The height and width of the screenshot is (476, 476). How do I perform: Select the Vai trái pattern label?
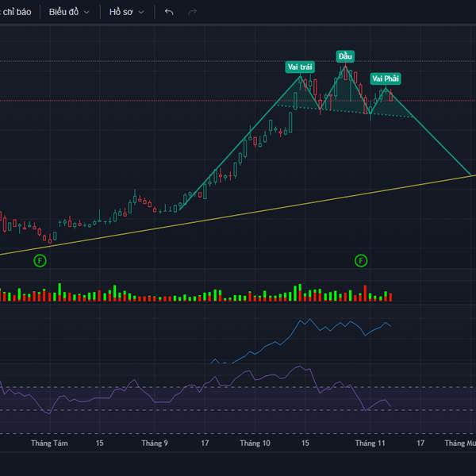(300, 67)
